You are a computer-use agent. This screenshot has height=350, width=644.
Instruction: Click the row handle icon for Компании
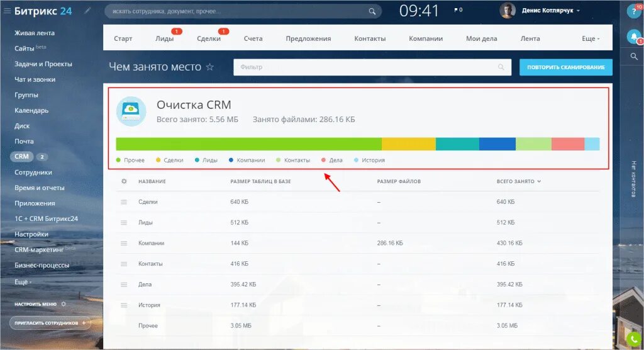pyautogui.click(x=124, y=243)
